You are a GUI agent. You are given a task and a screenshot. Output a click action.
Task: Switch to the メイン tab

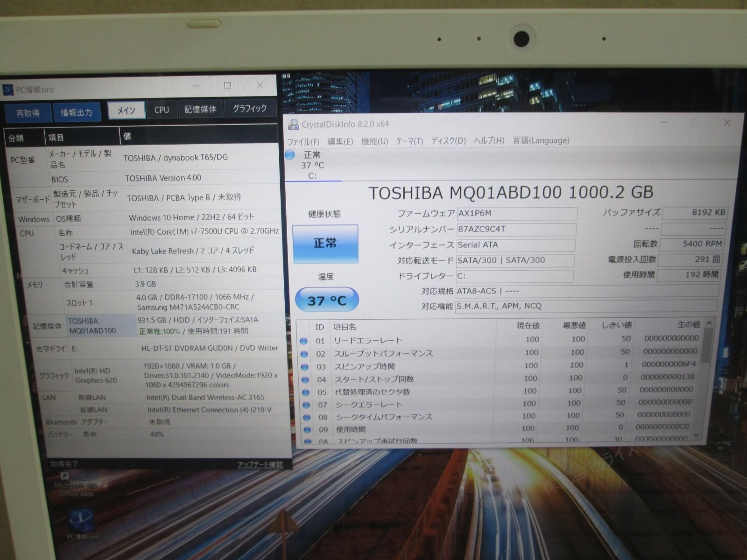(126, 111)
